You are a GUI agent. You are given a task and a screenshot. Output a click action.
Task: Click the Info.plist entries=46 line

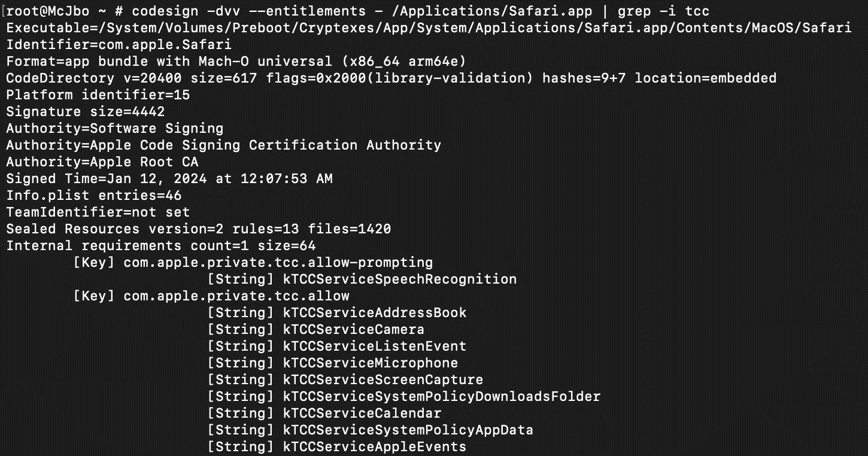(x=93, y=196)
